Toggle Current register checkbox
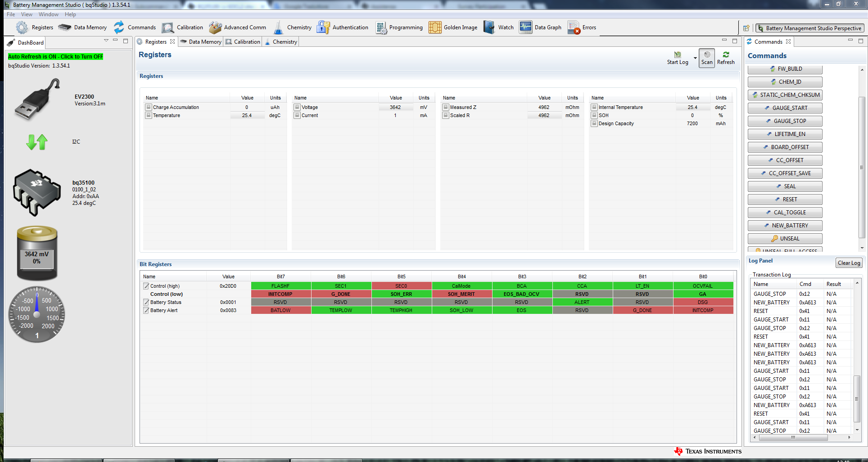Image resolution: width=868 pixels, height=462 pixels. pyautogui.click(x=297, y=115)
